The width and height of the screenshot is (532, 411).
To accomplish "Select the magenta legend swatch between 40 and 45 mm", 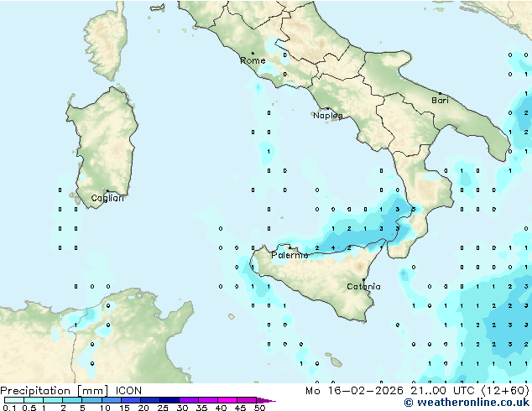I will click(x=227, y=400).
